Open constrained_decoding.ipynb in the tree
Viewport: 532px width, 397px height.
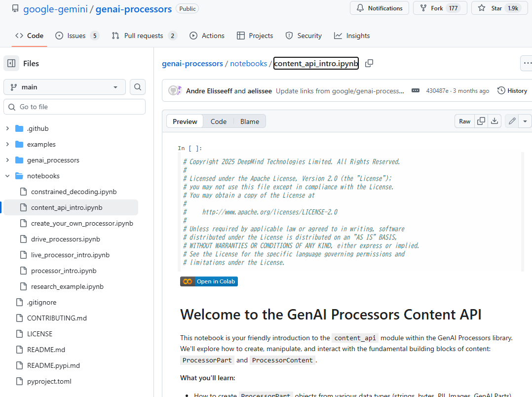pos(74,192)
